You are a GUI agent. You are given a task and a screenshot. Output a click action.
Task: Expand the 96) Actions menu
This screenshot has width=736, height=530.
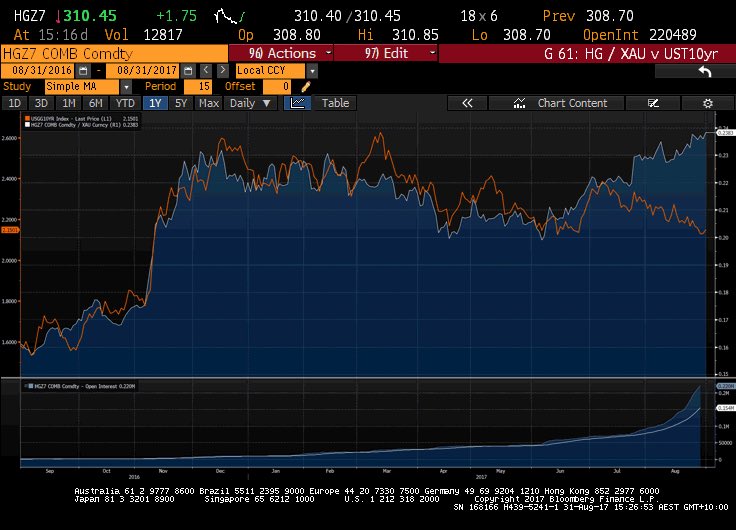pos(281,54)
